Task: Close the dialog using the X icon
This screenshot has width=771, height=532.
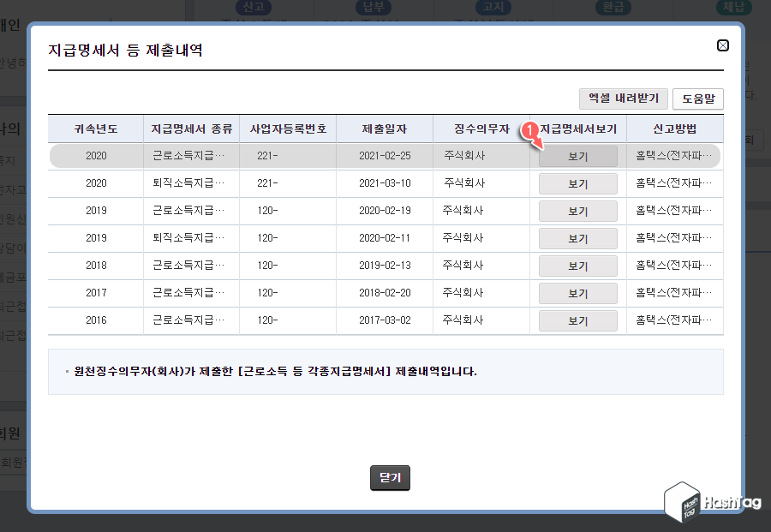Action: [723, 45]
